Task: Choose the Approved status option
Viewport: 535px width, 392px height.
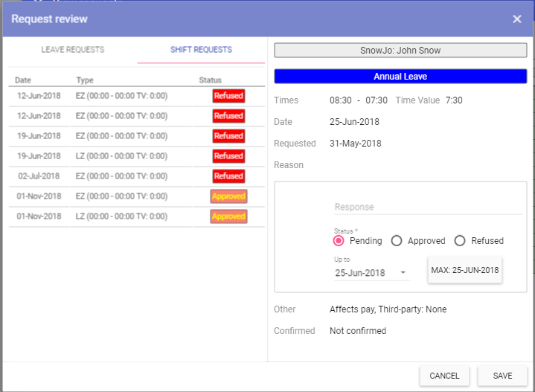Action: point(397,241)
